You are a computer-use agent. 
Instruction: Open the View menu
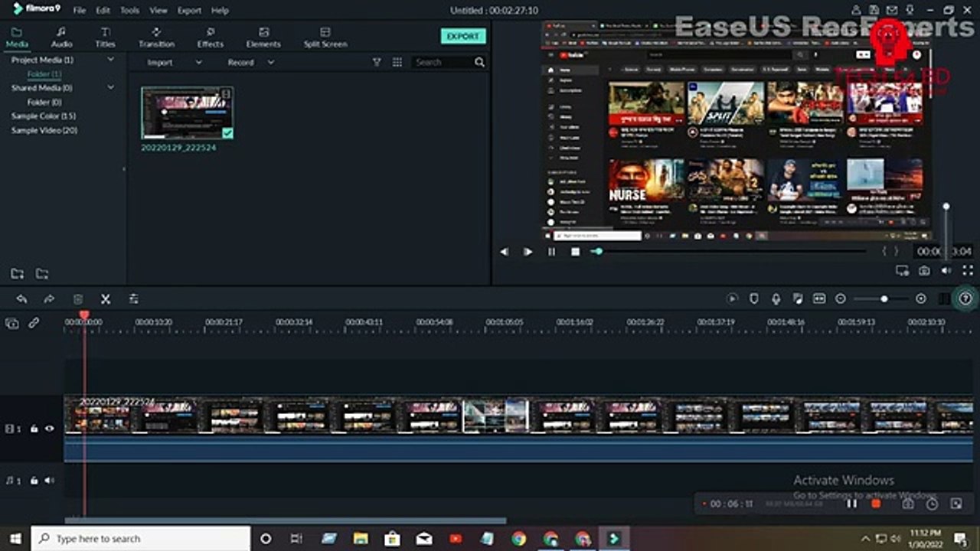158,11
